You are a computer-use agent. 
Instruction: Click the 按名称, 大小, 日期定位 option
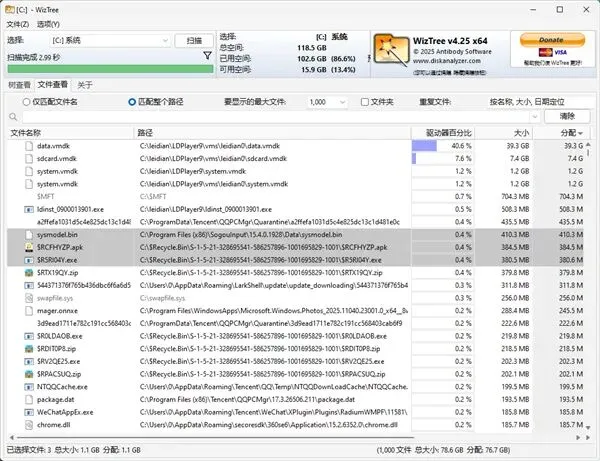pyautogui.click(x=527, y=102)
